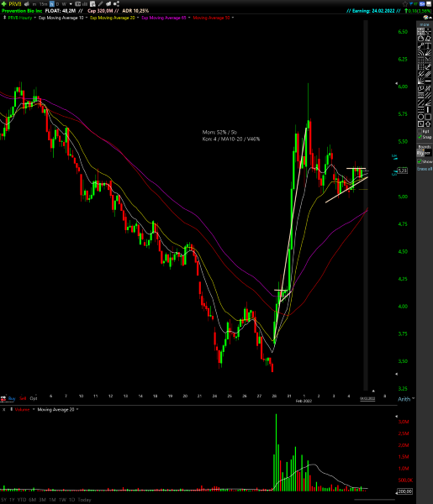Image resolution: width=433 pixels, height=504 pixels.
Task: Open Exp Moving Average 10 dropdown
Action: (87, 18)
